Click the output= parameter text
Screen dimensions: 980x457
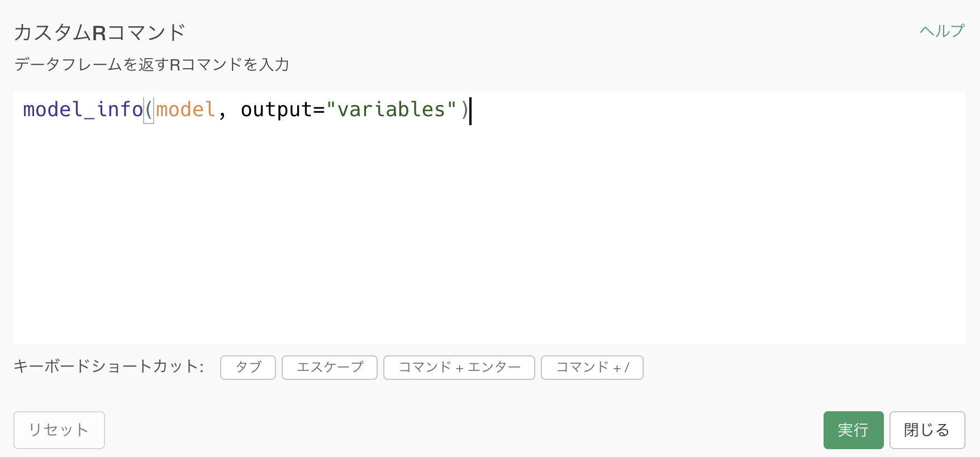point(277,110)
